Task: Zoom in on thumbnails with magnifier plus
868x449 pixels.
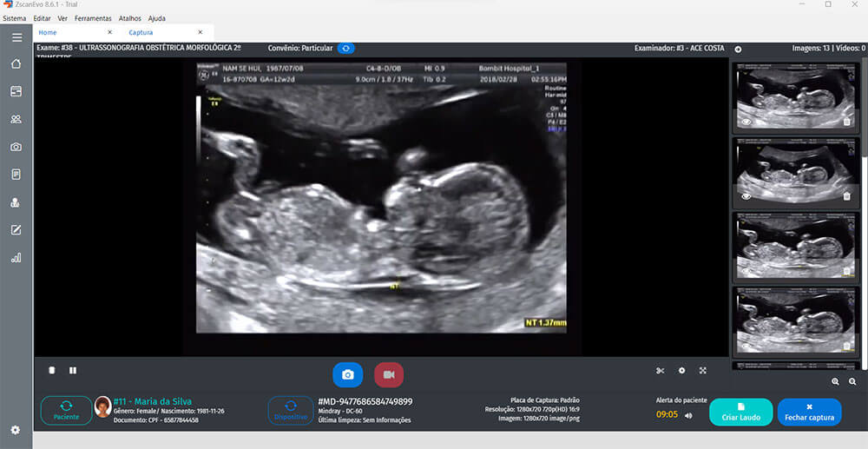Action: [x=835, y=381]
